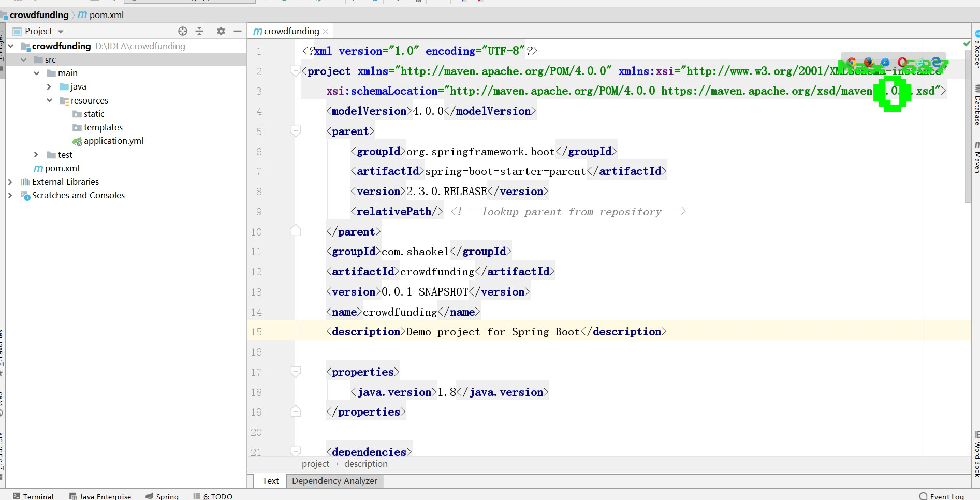Open the Maven side panel
The image size is (980, 500).
click(x=977, y=158)
